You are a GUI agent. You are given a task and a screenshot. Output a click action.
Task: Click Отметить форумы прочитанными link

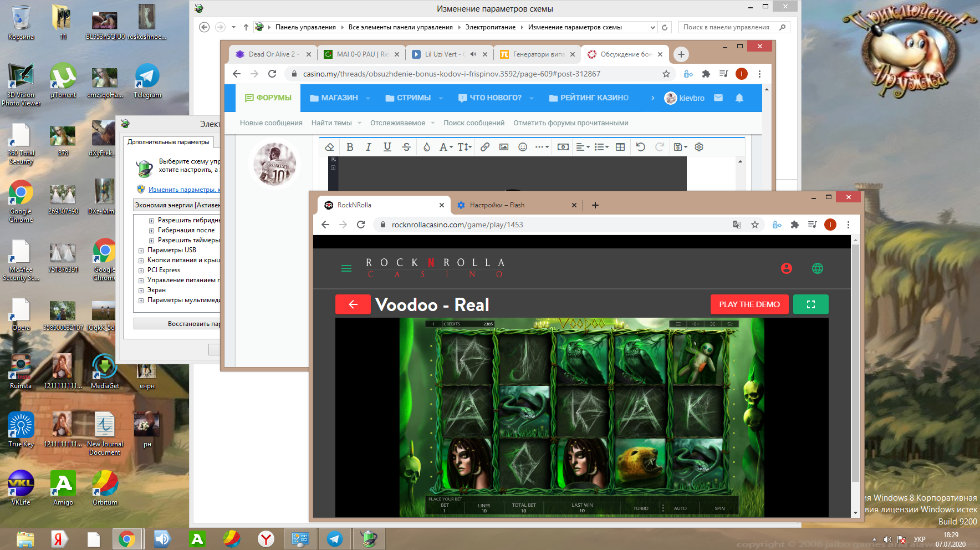[571, 123]
